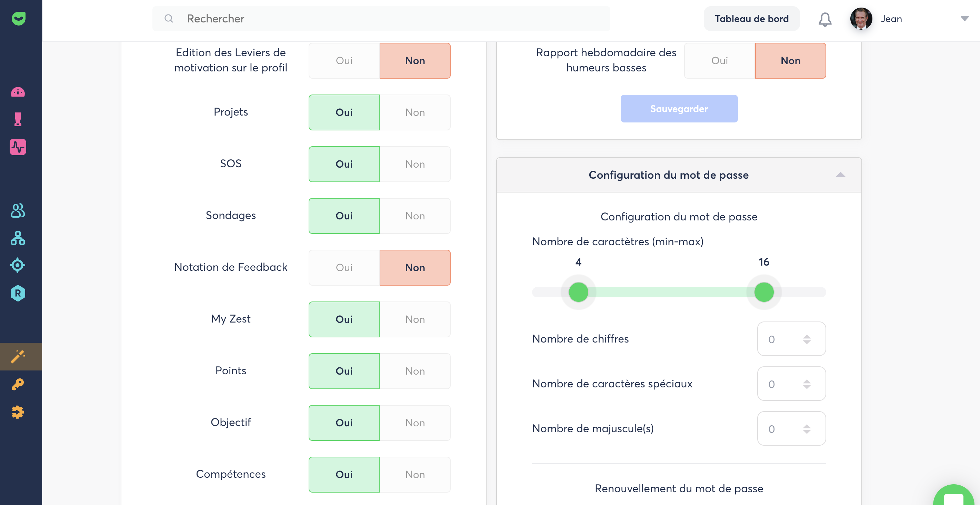This screenshot has height=505, width=980.
Task: Click the notification bell icon
Action: tap(825, 19)
